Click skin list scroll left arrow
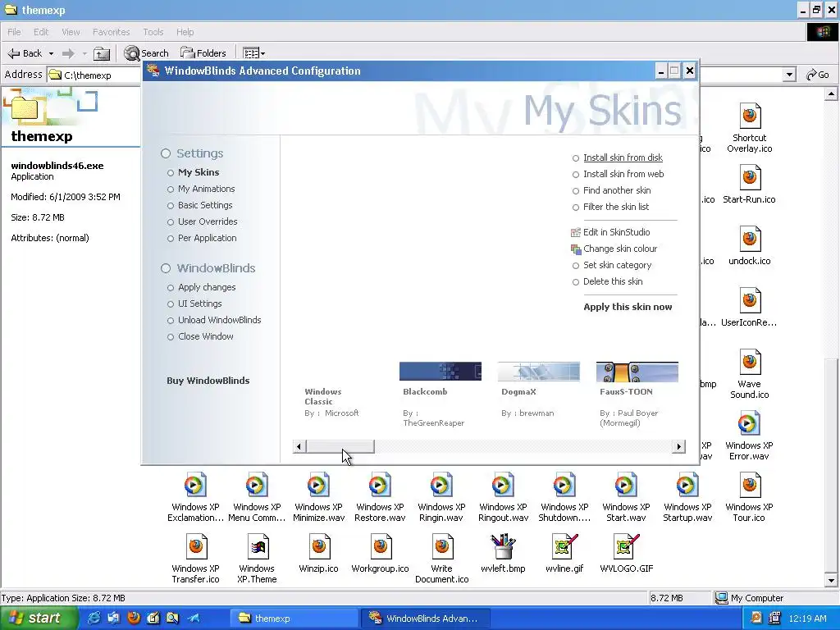 coord(299,446)
